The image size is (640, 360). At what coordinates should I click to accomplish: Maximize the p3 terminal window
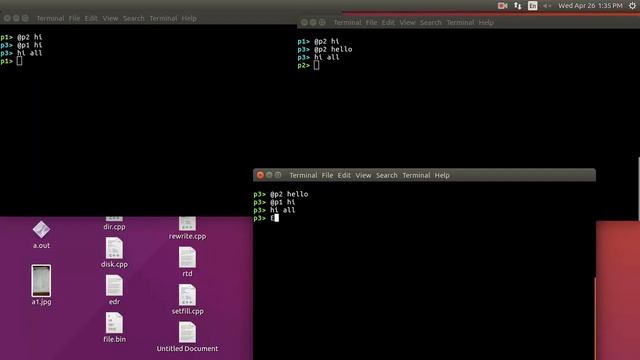[278, 175]
